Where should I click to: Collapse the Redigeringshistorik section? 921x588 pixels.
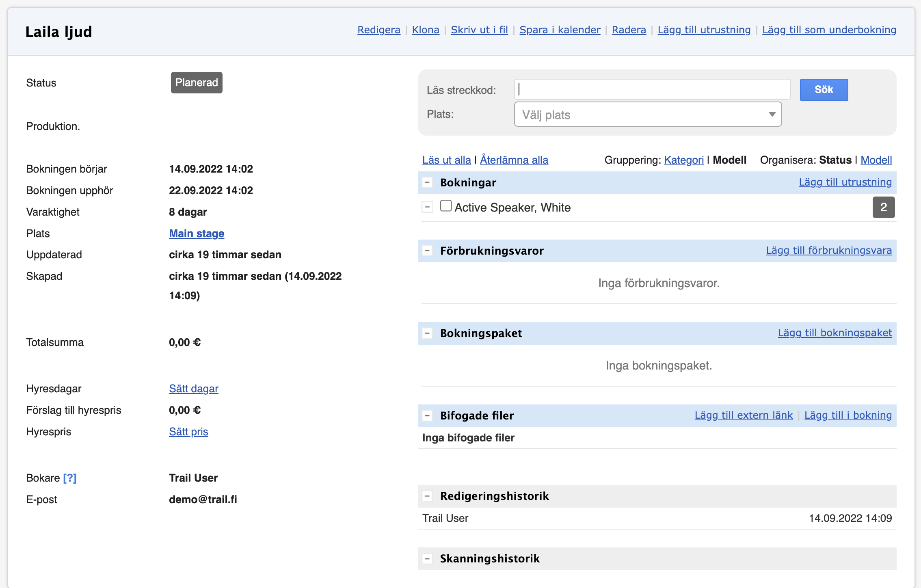click(427, 496)
